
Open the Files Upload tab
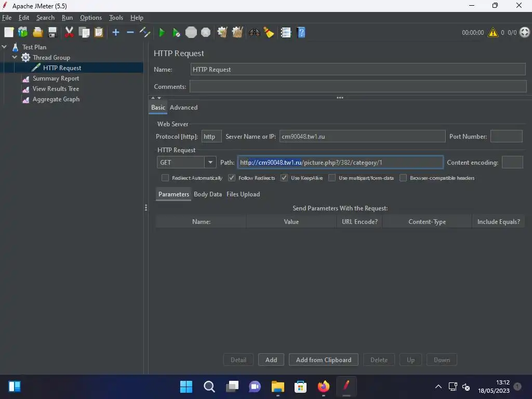tap(243, 194)
